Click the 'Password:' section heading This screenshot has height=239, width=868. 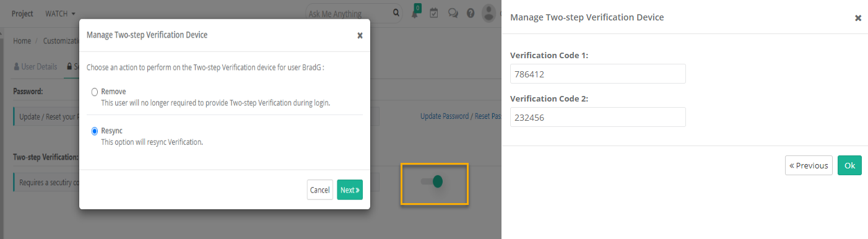point(28,91)
